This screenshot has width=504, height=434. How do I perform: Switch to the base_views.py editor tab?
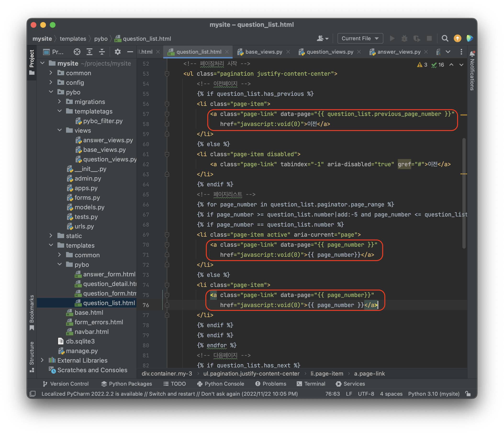(263, 52)
